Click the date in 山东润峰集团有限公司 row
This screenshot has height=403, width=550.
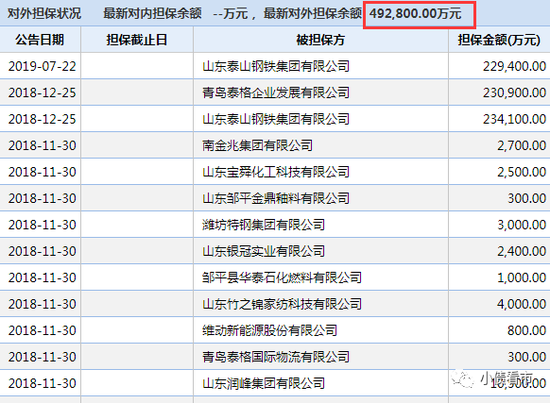42,383
